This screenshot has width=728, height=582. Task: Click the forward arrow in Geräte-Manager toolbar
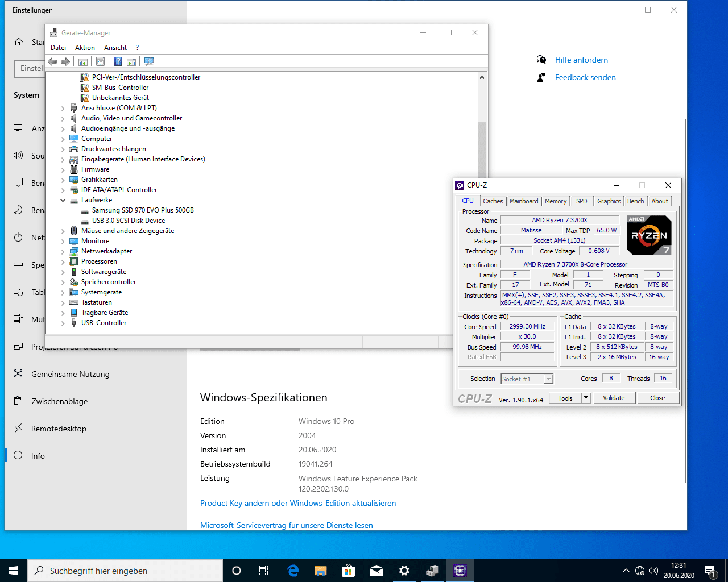tap(65, 61)
